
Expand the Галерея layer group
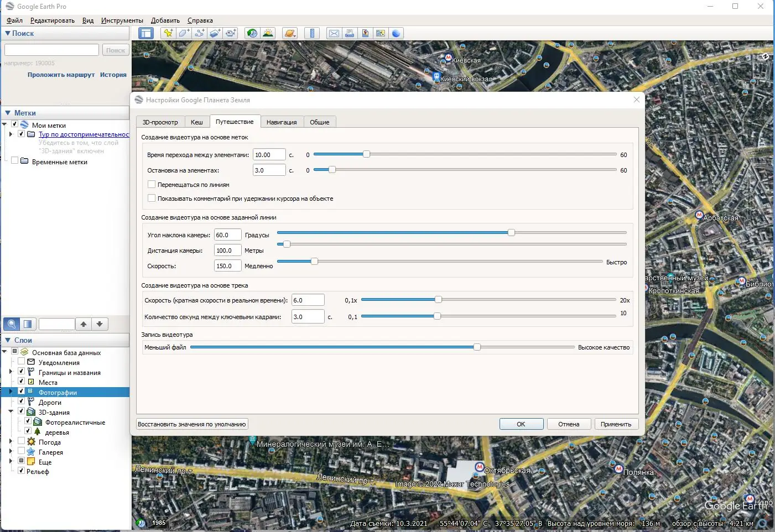[11, 452]
